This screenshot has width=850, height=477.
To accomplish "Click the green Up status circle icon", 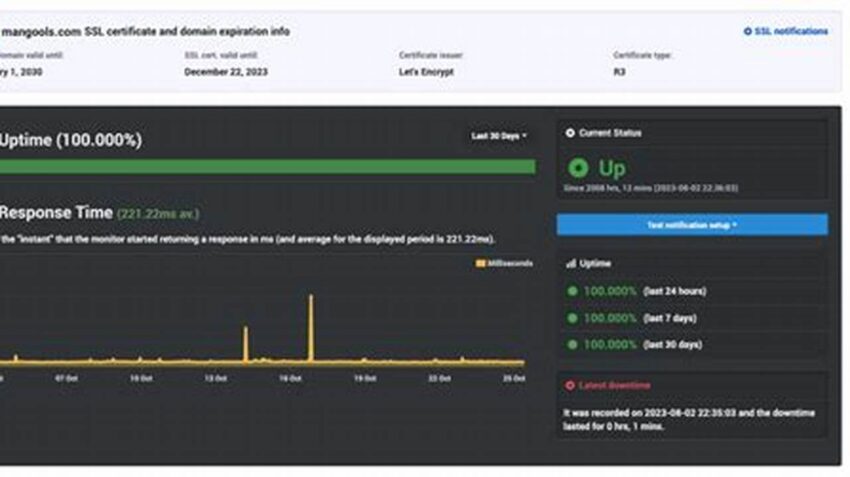I will click(x=578, y=168).
